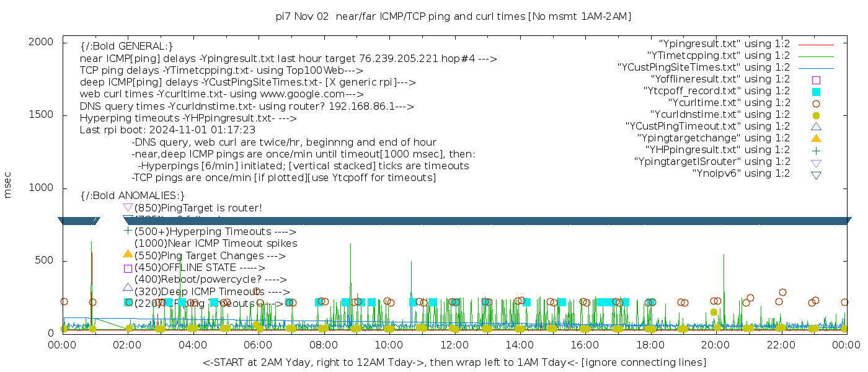This screenshot has height=372, width=868.
Task: Click the hollow circle Ycurltime legend marker
Action: tap(816, 103)
